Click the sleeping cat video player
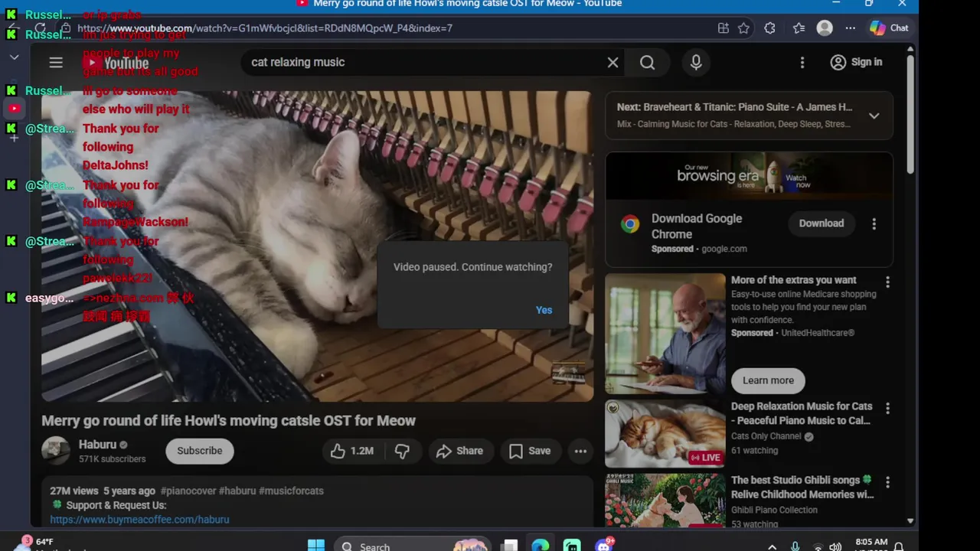The image size is (980, 551). point(317,246)
